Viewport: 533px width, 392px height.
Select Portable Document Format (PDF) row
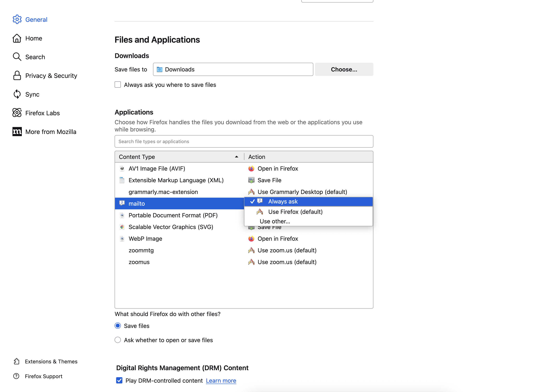coord(179,215)
